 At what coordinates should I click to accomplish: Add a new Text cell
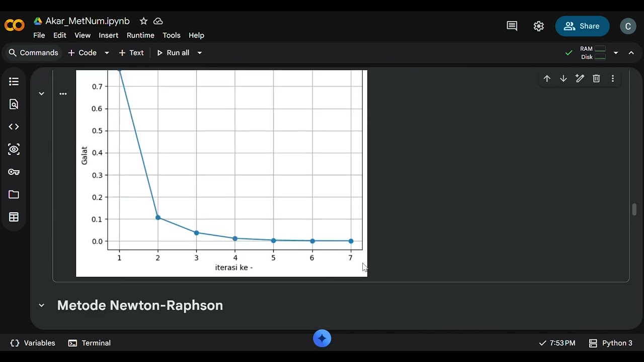click(x=131, y=53)
